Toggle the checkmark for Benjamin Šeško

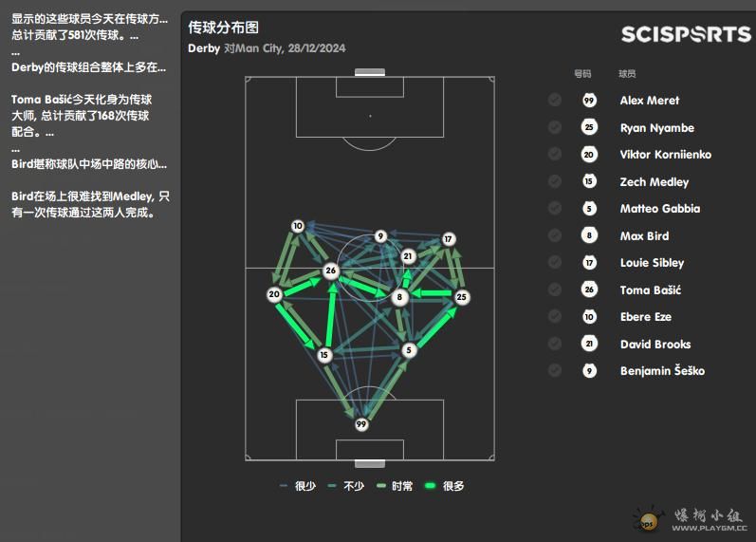pos(555,370)
